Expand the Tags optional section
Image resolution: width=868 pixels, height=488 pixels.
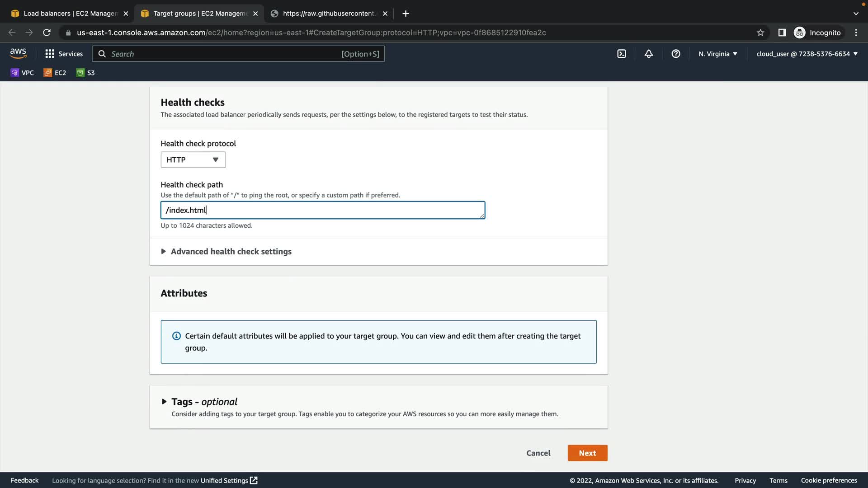tap(203, 402)
